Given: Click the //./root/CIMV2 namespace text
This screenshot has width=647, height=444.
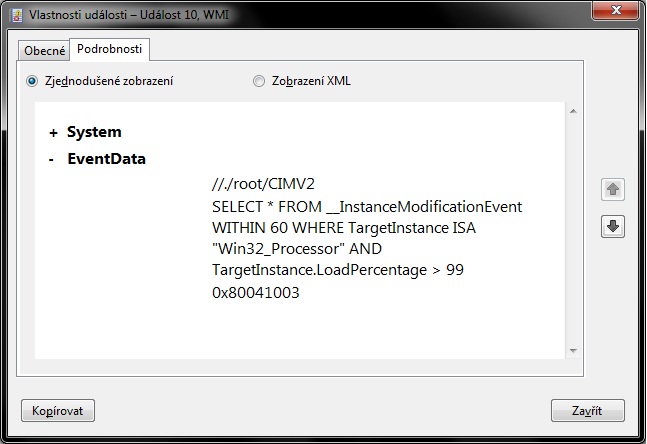Looking at the screenshot, I should coord(263,184).
